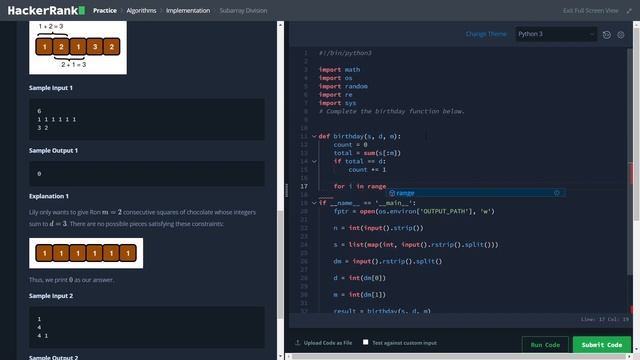The height and width of the screenshot is (360, 640).
Task: Click the fptr = open line in editor
Action: [x=414, y=211]
